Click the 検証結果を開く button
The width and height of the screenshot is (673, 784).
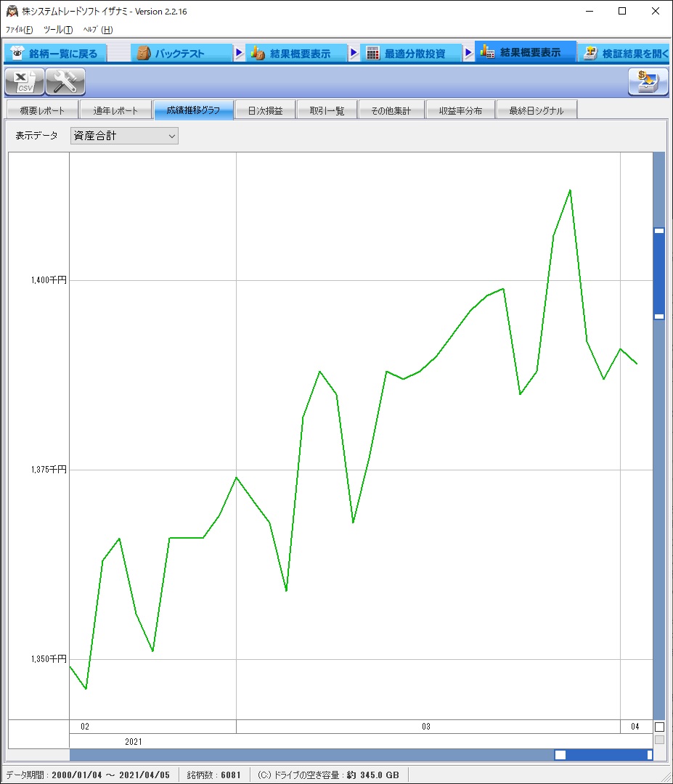point(626,54)
